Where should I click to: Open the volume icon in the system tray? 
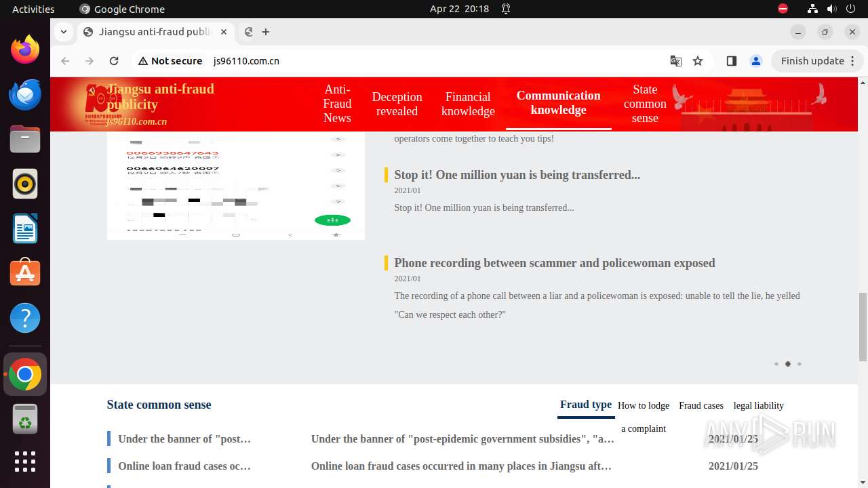click(831, 9)
